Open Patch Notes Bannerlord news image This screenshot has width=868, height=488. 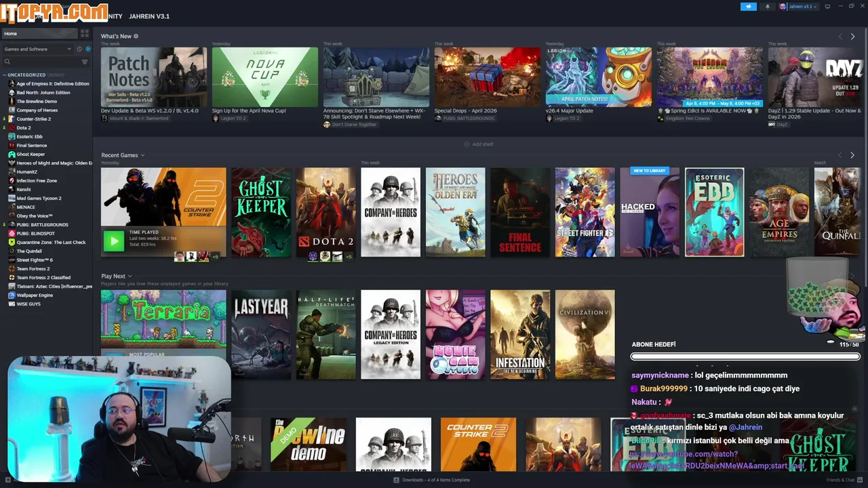(x=154, y=77)
